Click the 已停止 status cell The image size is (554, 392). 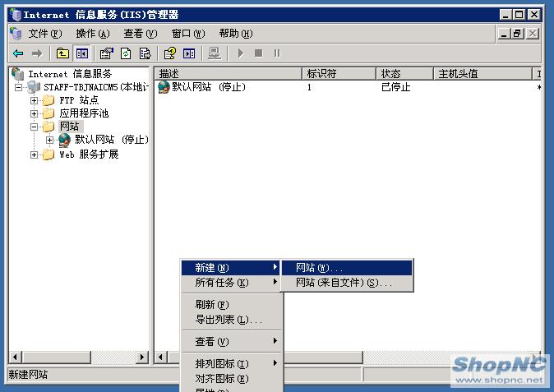click(x=395, y=87)
